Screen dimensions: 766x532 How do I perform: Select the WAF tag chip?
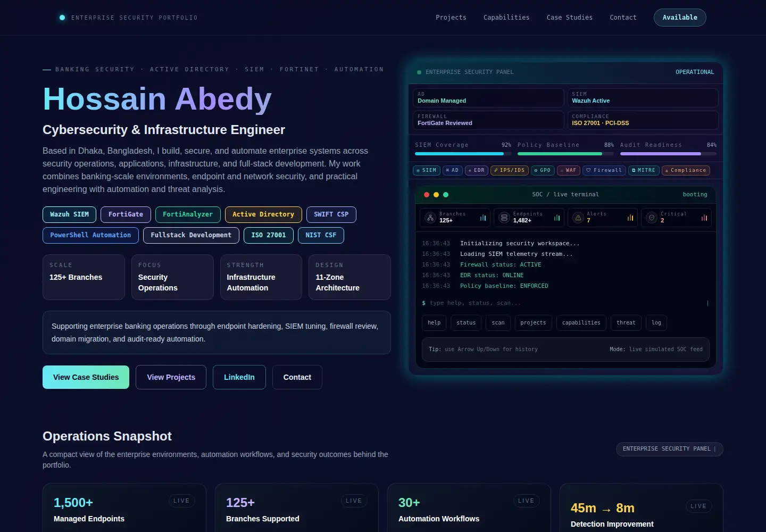(x=569, y=170)
